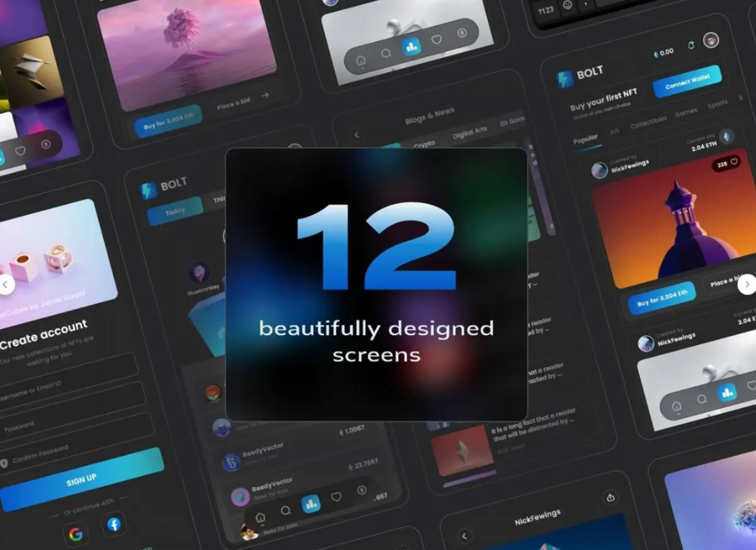Tap the ?123 keyboard key
The image size is (756, 550).
click(x=545, y=10)
